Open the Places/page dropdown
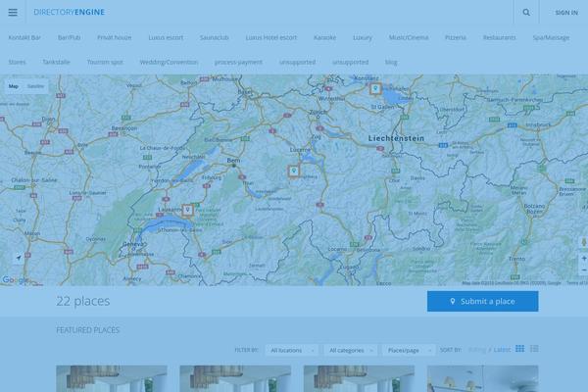This screenshot has height=392, width=588. [x=409, y=350]
